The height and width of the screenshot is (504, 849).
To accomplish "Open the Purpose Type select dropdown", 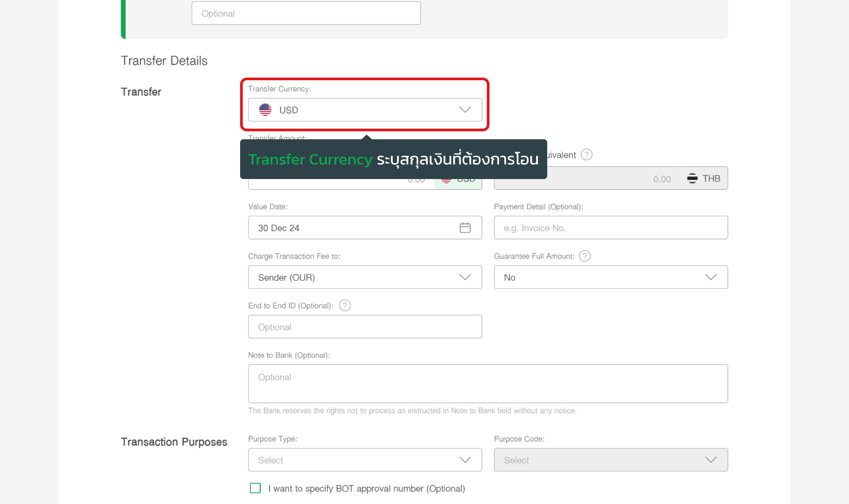I will point(365,460).
